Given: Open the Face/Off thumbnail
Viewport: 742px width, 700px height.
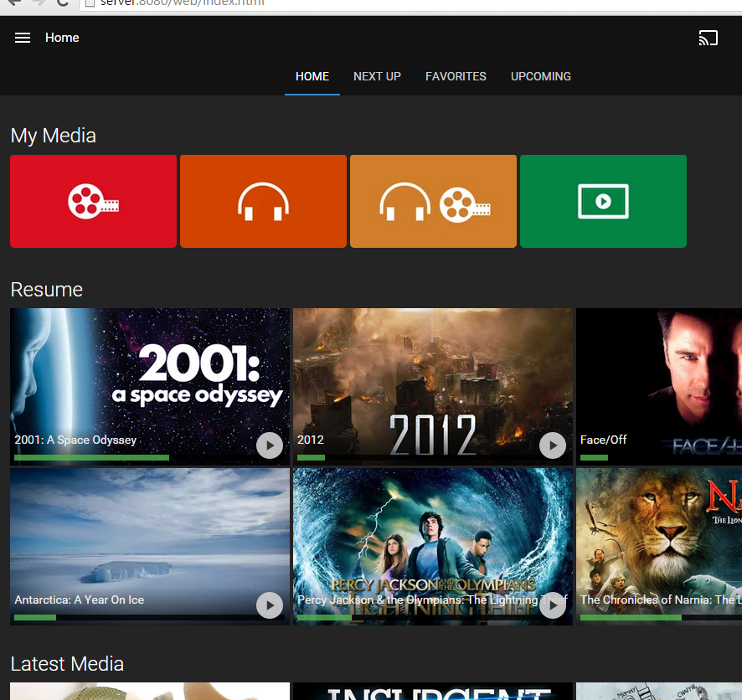Looking at the screenshot, I should (x=659, y=386).
